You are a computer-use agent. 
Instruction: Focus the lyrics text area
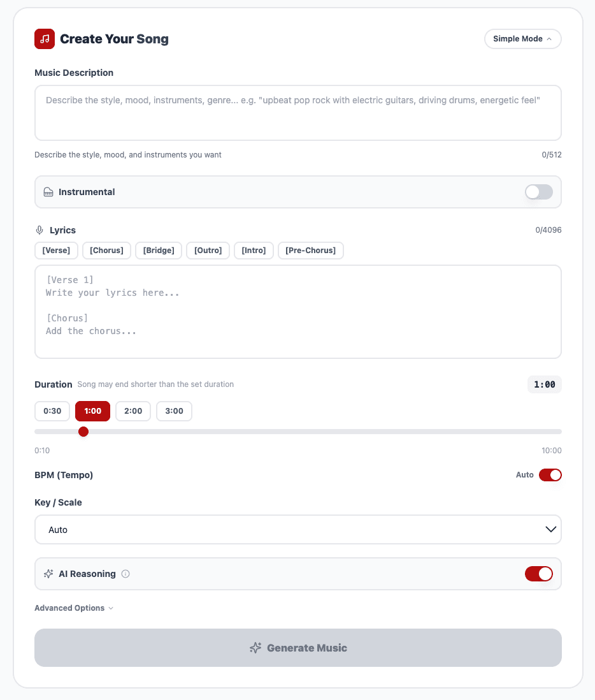297,312
